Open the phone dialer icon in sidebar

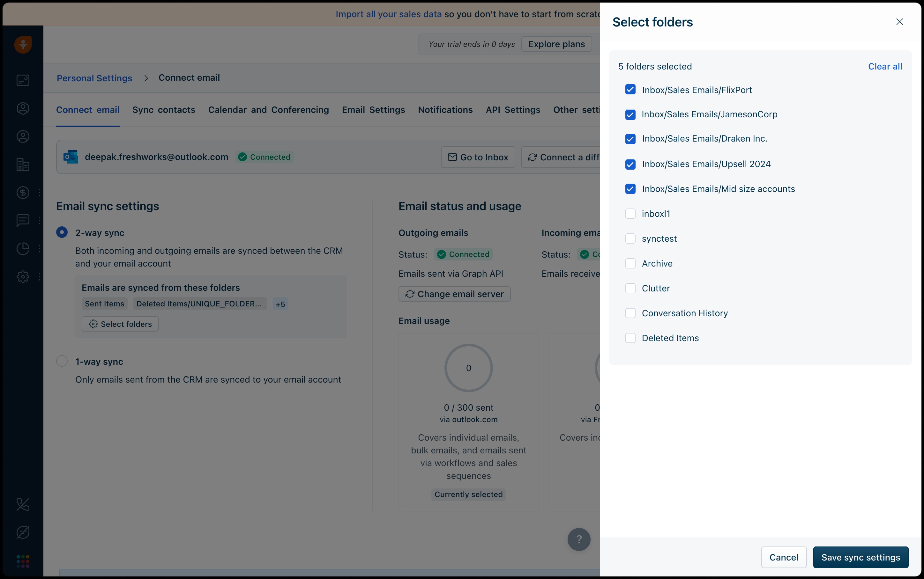[23, 504]
